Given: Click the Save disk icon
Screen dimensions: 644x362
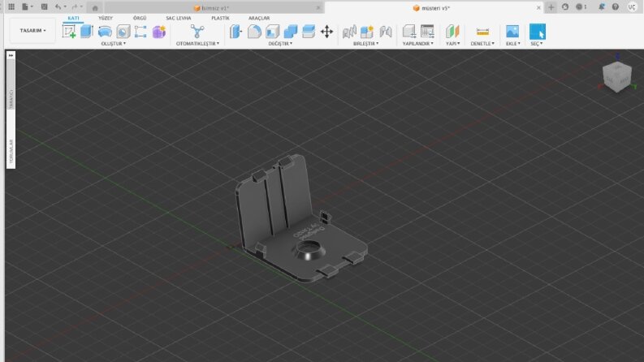Looking at the screenshot, I should [44, 7].
